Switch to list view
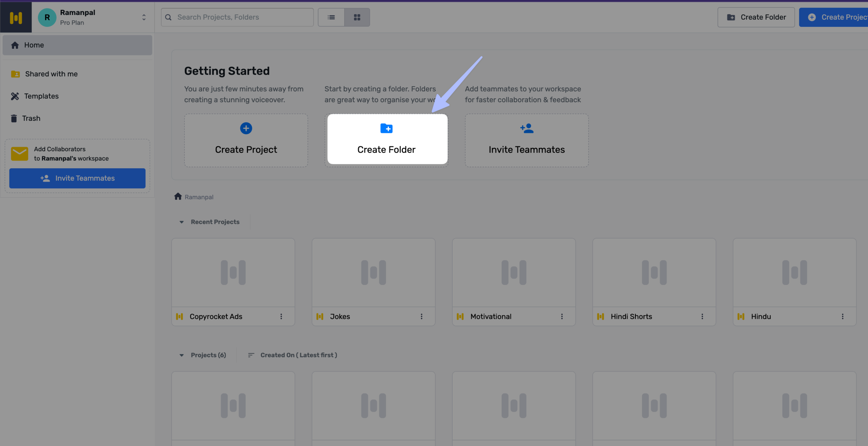The image size is (868, 446). pos(331,17)
